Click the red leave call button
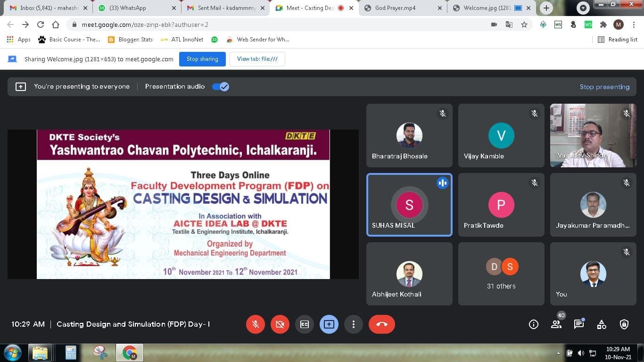The image size is (644, 362). click(x=381, y=324)
